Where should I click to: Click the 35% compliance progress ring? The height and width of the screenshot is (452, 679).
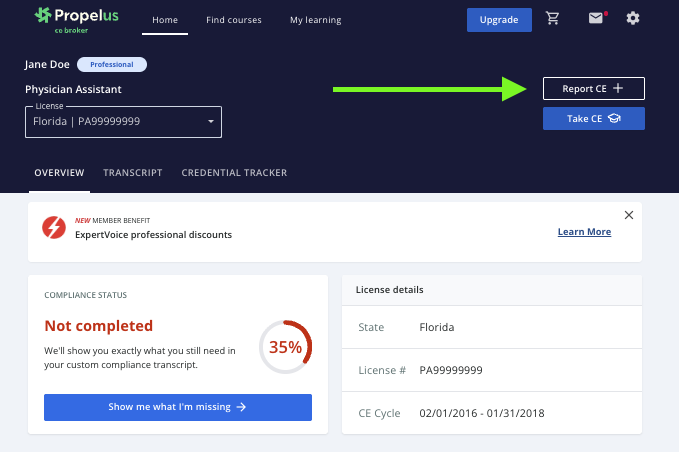285,347
